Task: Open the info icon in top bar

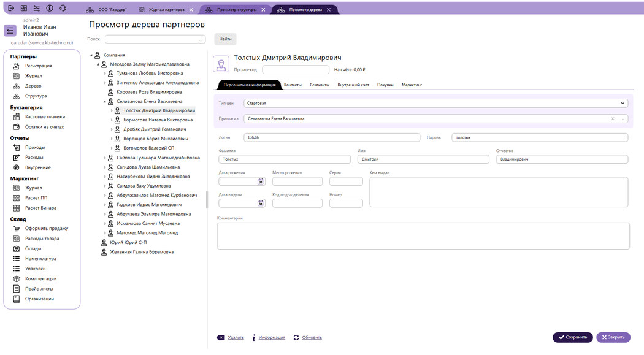Action: [x=49, y=8]
